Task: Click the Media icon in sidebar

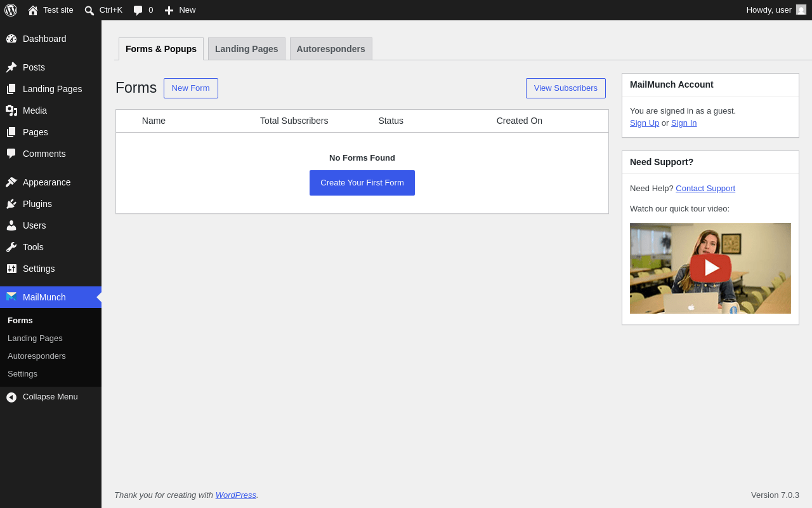Action: [x=11, y=110]
